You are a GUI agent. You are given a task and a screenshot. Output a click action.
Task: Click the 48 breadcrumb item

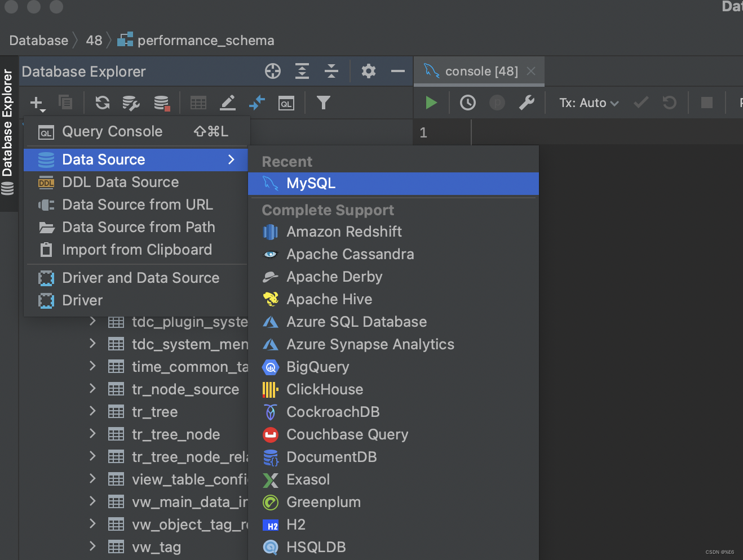coord(94,41)
